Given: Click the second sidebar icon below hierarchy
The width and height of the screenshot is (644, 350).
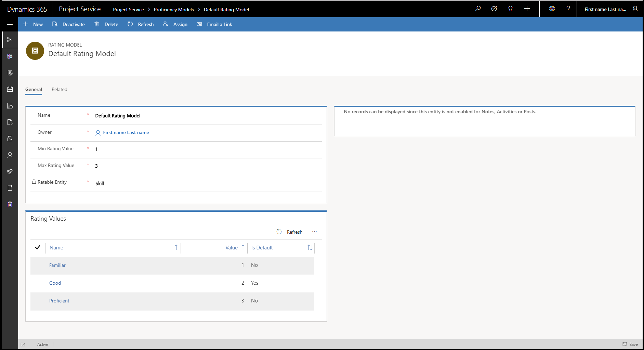Looking at the screenshot, I should 10,56.
